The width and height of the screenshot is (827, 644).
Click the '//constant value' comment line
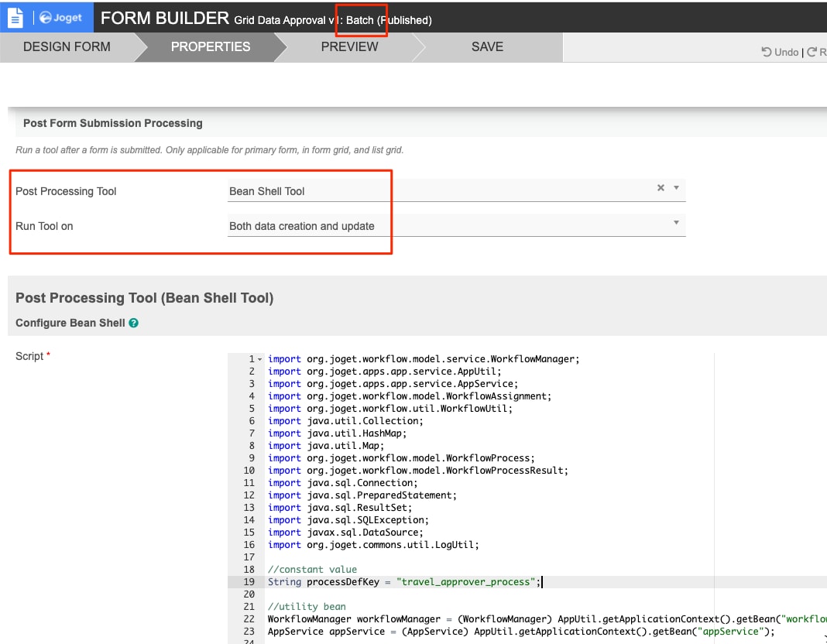click(x=312, y=569)
